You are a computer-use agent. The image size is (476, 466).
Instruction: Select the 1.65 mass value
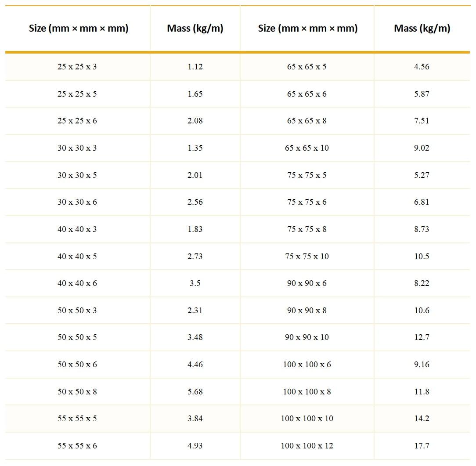point(195,94)
